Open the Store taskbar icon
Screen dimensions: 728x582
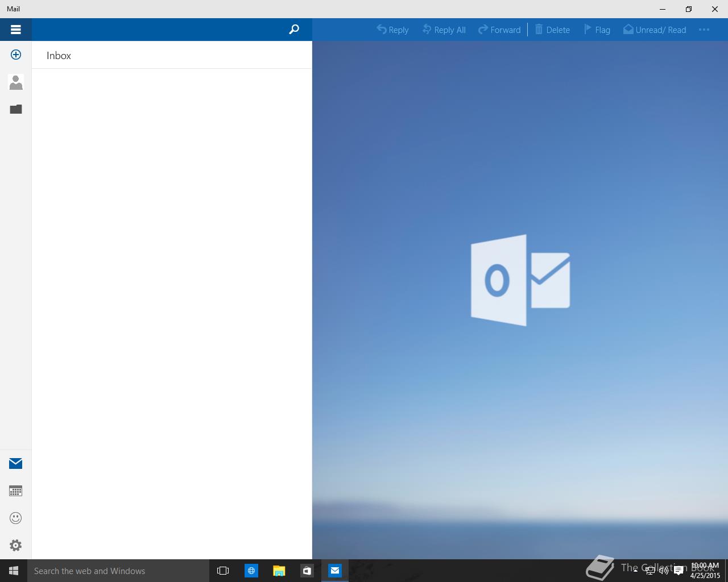coord(307,571)
